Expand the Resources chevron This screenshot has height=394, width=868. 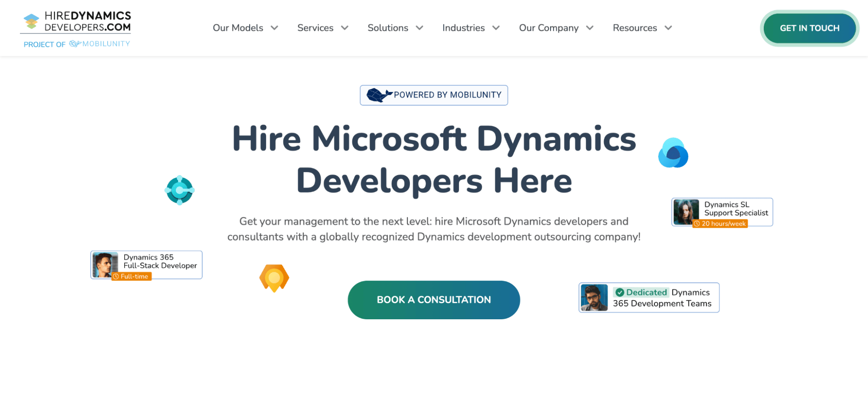click(x=668, y=28)
